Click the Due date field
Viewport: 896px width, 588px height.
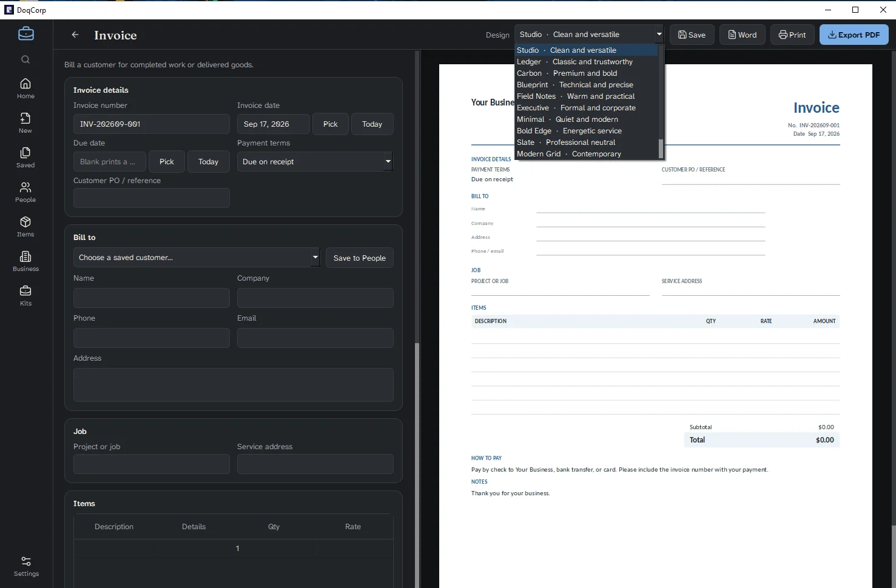pos(110,162)
